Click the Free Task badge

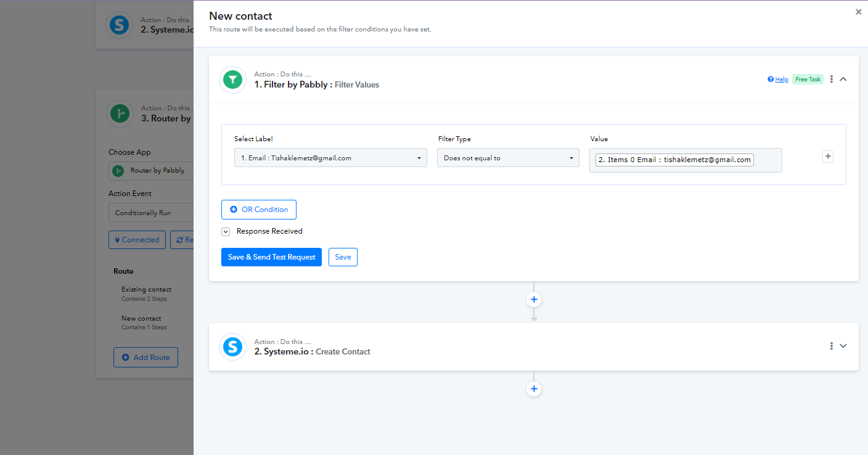pos(808,80)
